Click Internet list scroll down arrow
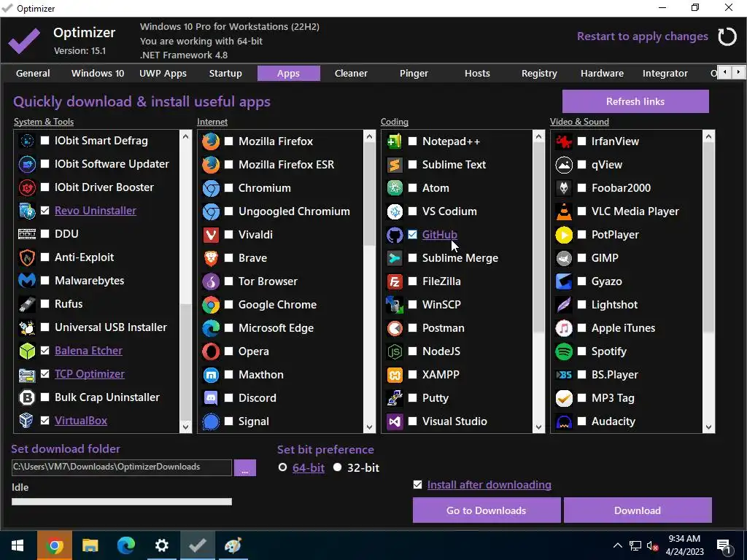This screenshot has height=560, width=747. pyautogui.click(x=369, y=427)
